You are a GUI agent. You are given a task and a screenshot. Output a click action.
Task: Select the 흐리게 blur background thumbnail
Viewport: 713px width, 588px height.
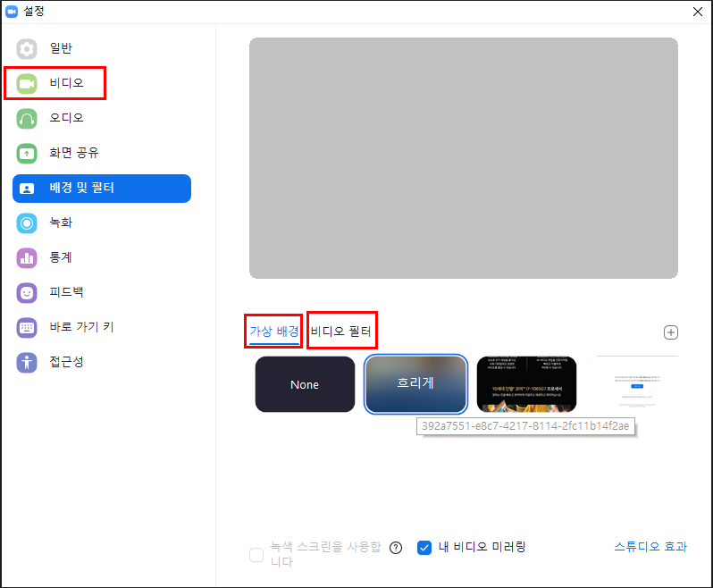point(415,384)
